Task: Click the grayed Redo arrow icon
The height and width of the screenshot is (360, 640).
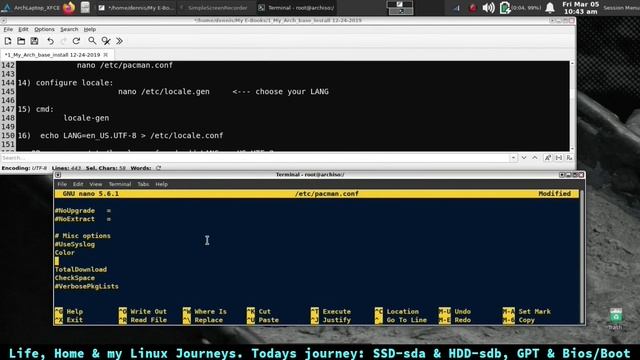Action: pyautogui.click(x=63, y=41)
